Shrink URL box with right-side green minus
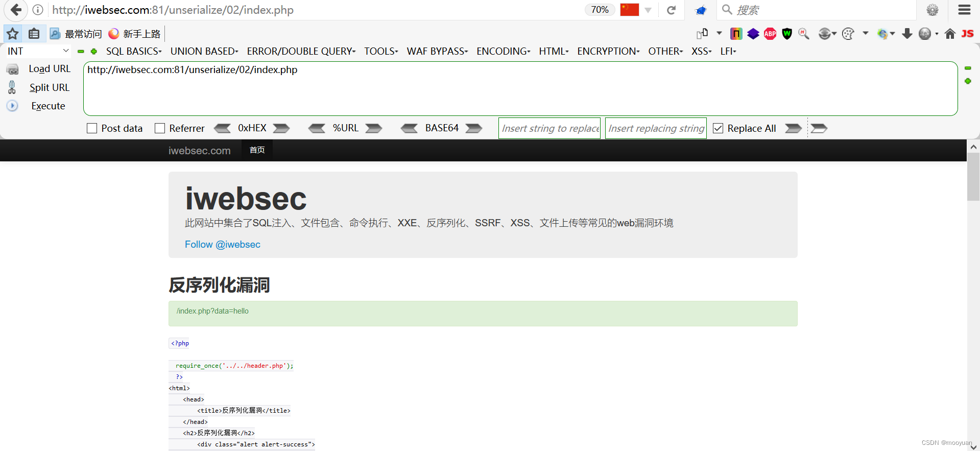The width and height of the screenshot is (980, 451). tap(968, 68)
